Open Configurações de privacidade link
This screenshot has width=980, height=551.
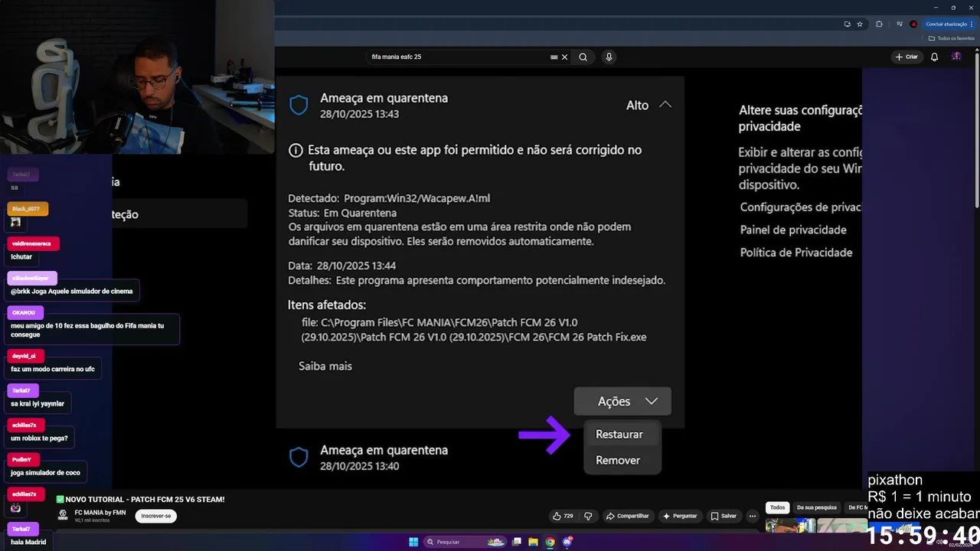click(x=801, y=207)
